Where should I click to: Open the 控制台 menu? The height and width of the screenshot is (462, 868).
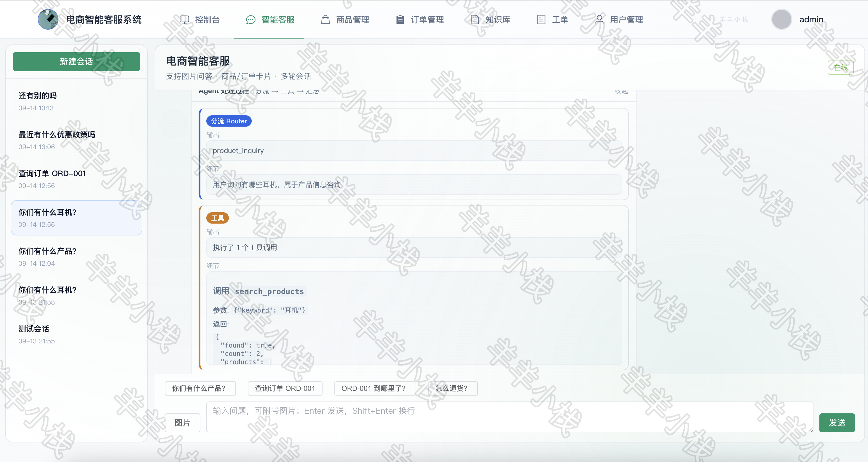pyautogui.click(x=200, y=20)
